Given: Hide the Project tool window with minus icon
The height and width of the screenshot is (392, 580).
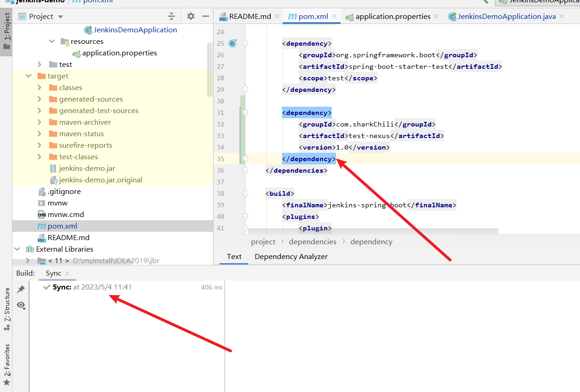Looking at the screenshot, I should pyautogui.click(x=205, y=17).
